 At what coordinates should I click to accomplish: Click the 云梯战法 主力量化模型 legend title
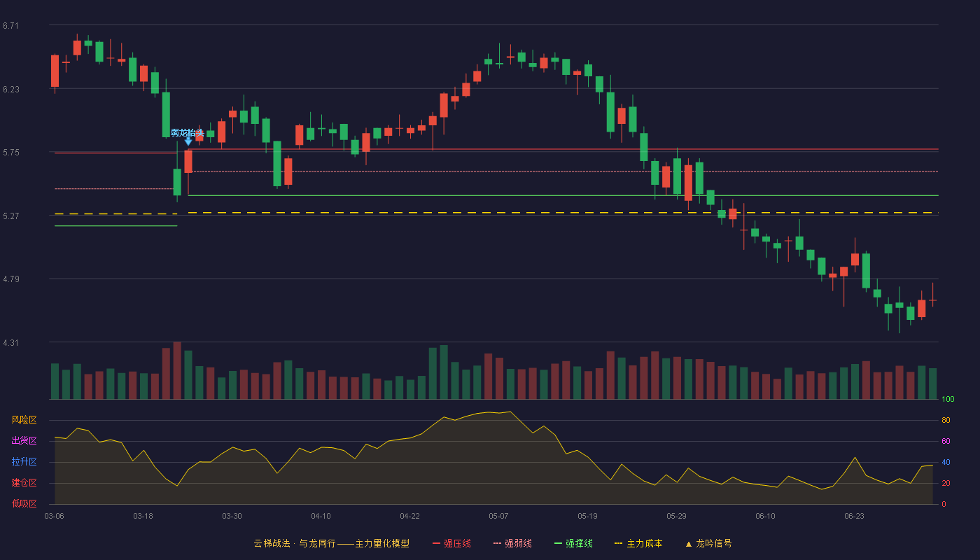(x=332, y=543)
